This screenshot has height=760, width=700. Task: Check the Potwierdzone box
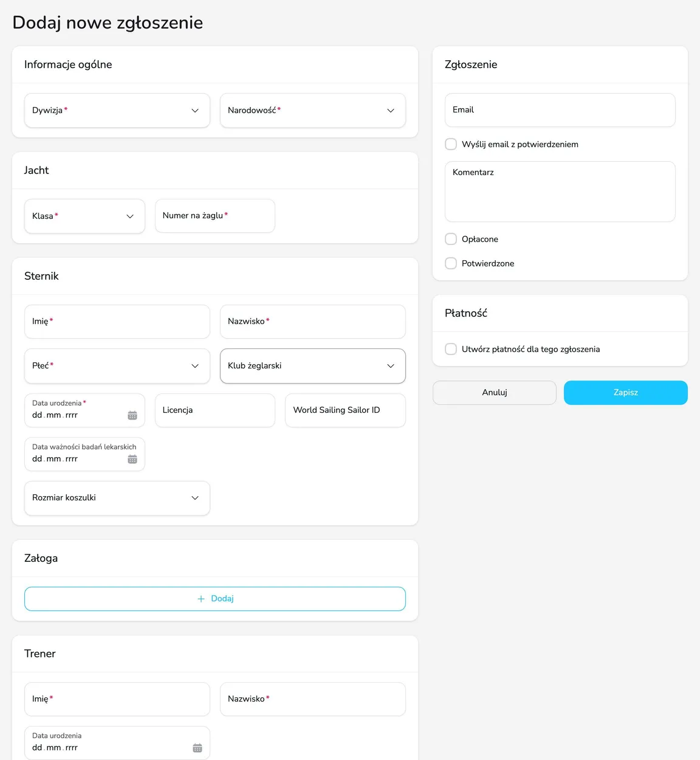tap(451, 263)
